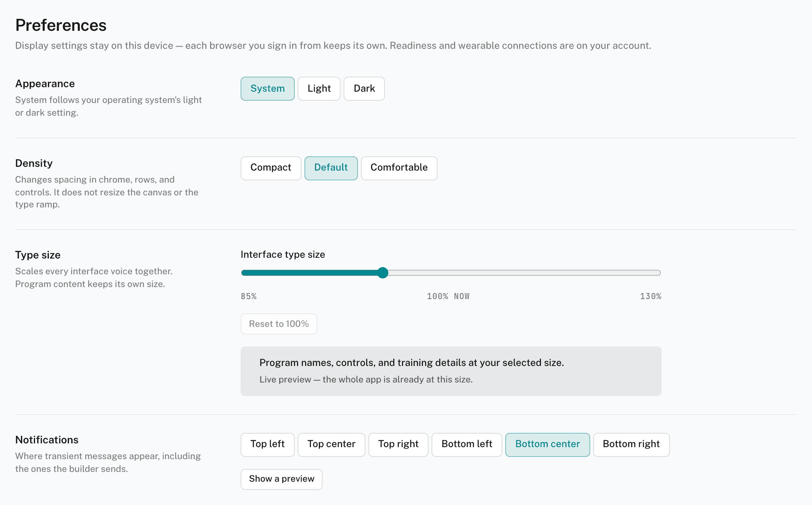Viewport: 812px width, 505px height.
Task: Click the Interface type size label
Action: 283,254
